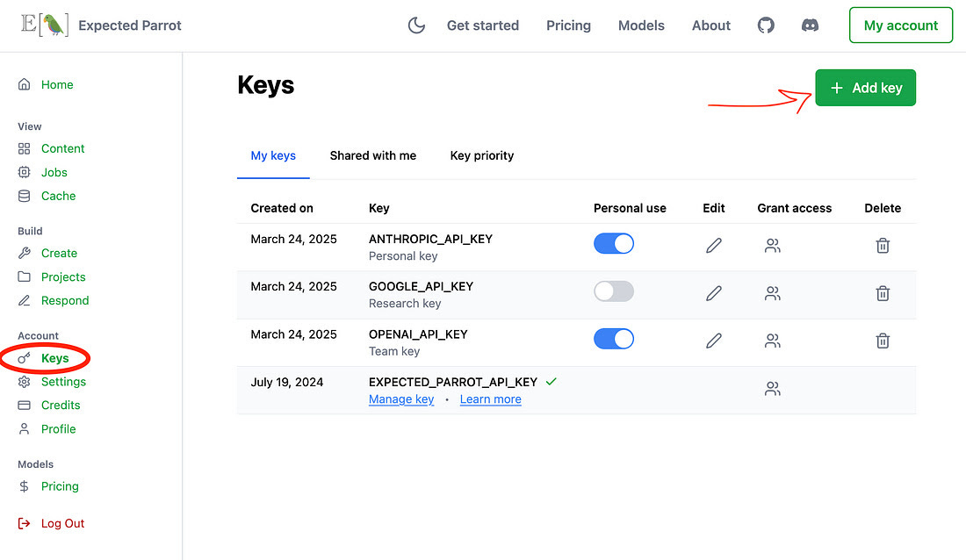966x560 pixels.
Task: Click the Team key description text
Action: [x=394, y=351]
